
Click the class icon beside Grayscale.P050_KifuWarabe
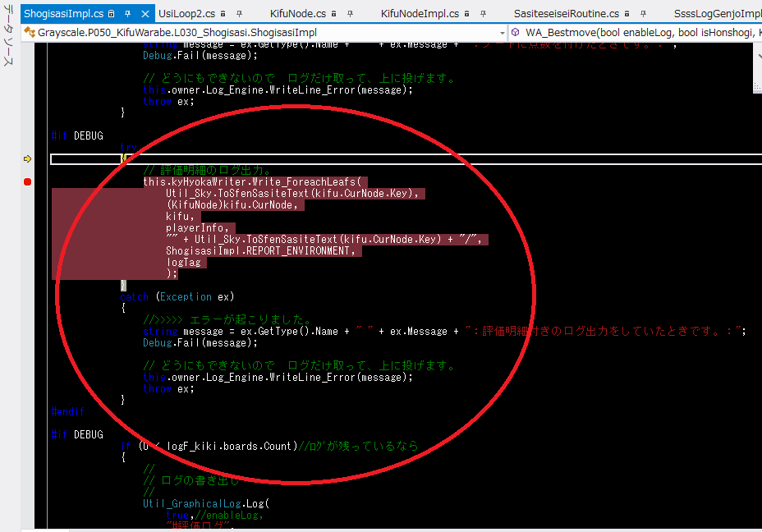tap(30, 33)
